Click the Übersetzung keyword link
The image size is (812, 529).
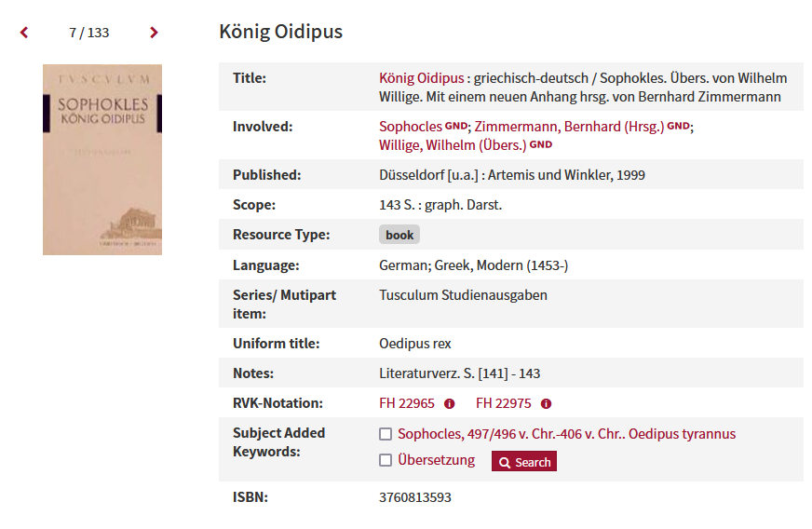click(x=436, y=459)
